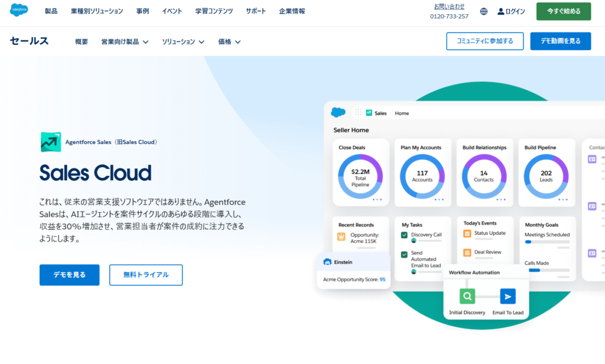Open the お問い合わせ link

[449, 6]
